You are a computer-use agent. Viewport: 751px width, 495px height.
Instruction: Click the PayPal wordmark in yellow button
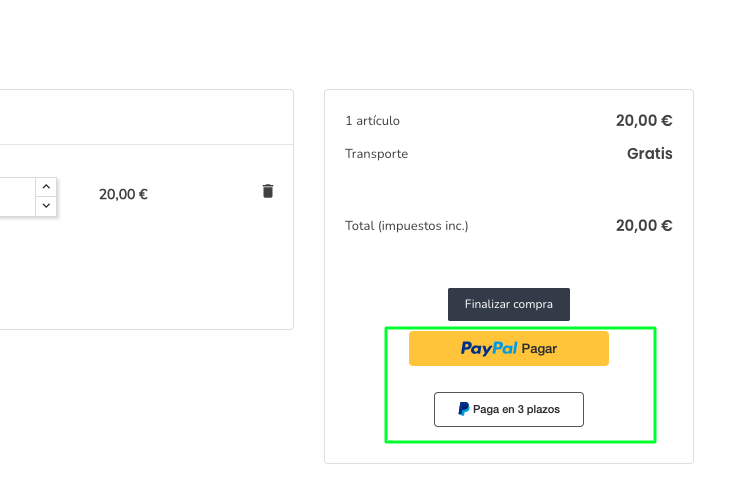(489, 349)
